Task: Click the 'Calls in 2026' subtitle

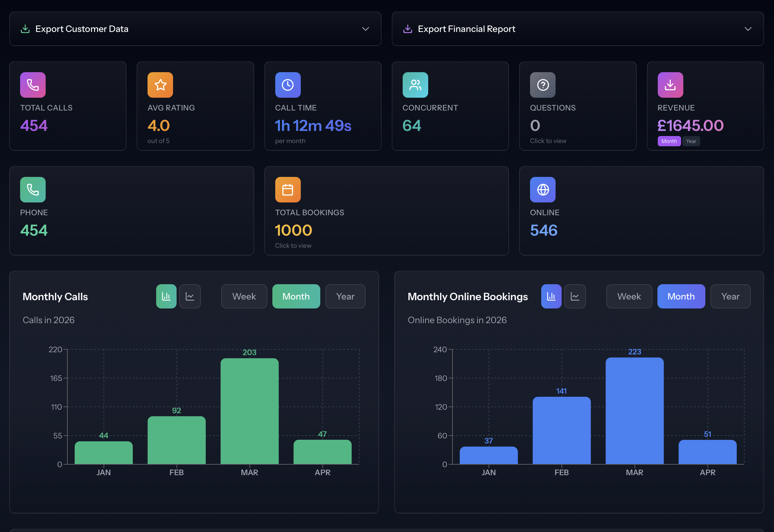Action: (x=49, y=320)
